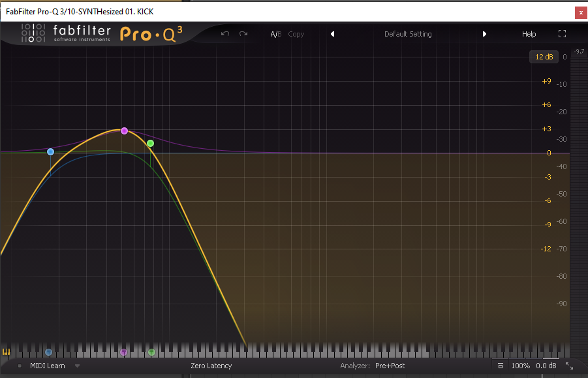Select the green EQ band node
The image size is (588, 378).
point(150,143)
